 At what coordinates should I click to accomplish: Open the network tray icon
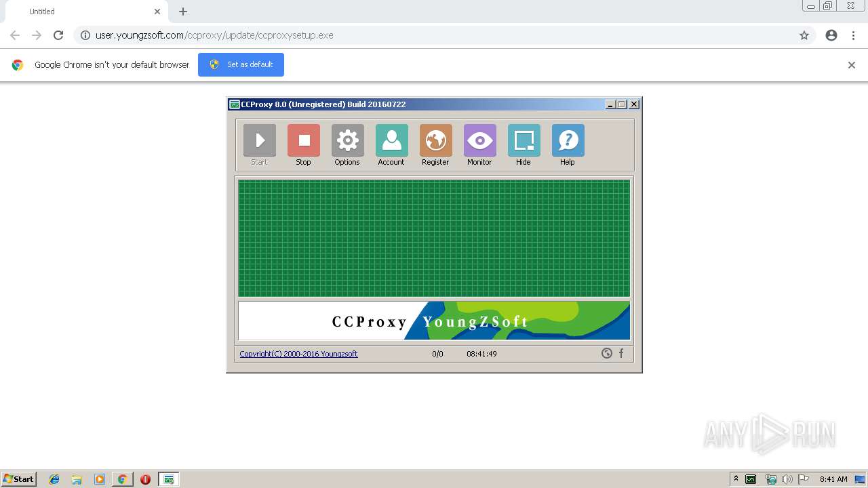(770, 479)
